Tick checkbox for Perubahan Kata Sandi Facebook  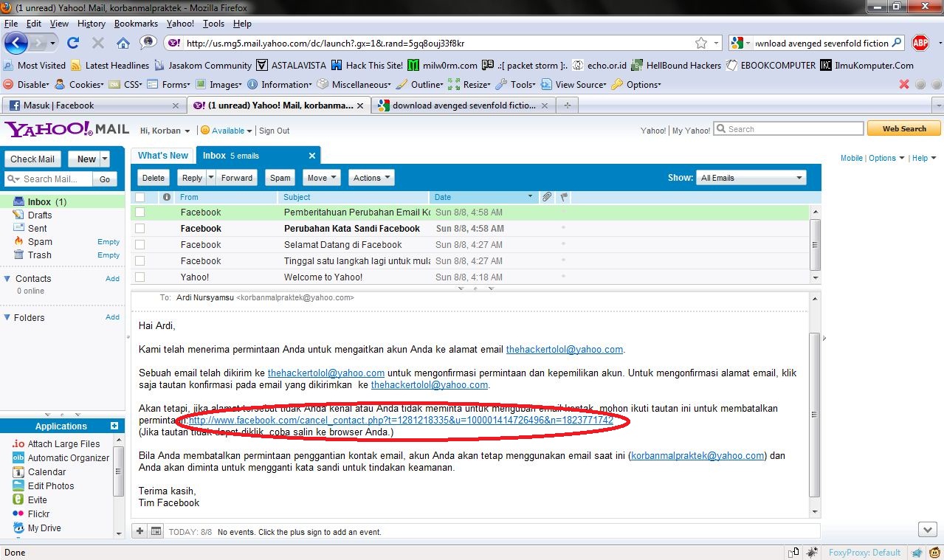[140, 228]
